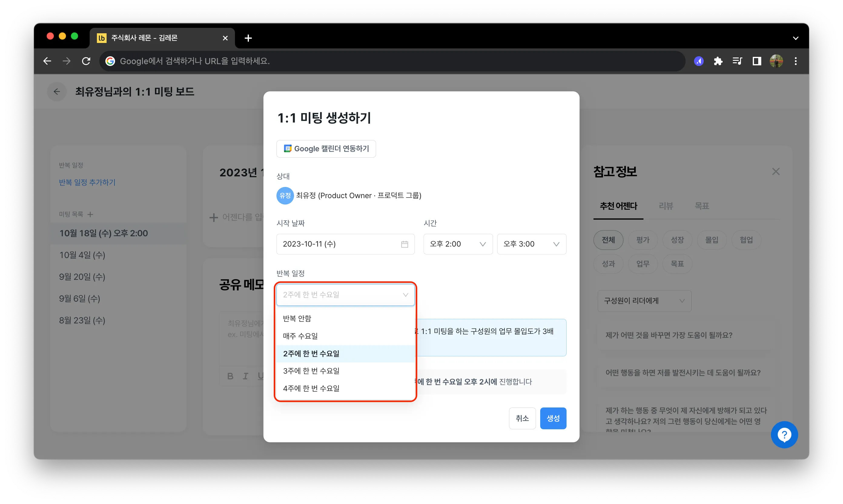
Task: Expand the tab list chevron in title bar
Action: click(x=795, y=38)
